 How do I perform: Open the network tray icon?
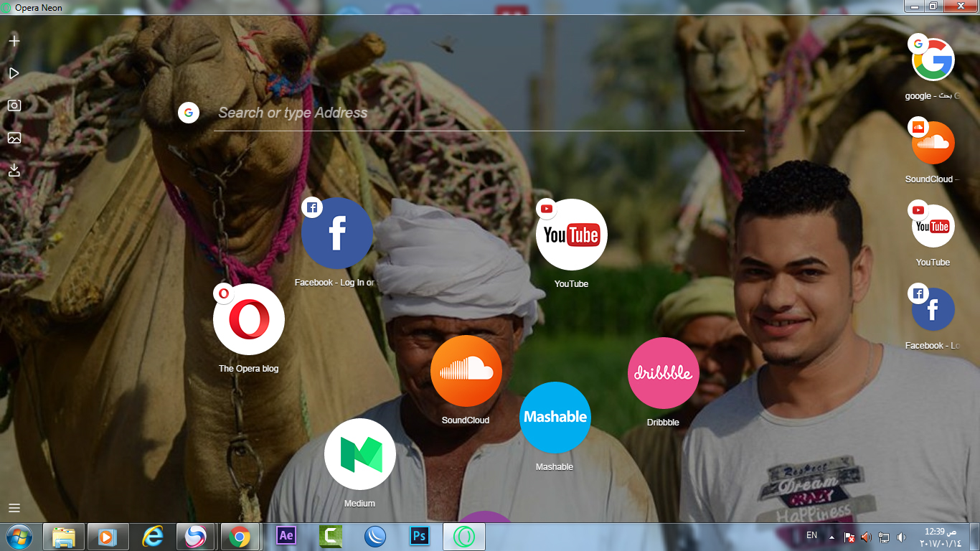[x=884, y=537]
